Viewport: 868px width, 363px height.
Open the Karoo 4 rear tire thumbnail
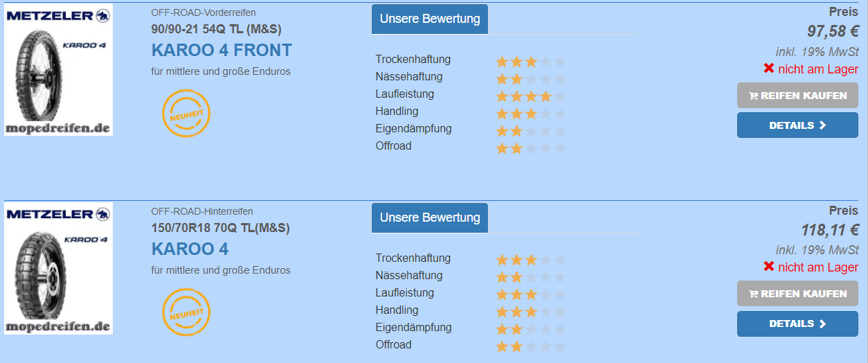point(58,275)
